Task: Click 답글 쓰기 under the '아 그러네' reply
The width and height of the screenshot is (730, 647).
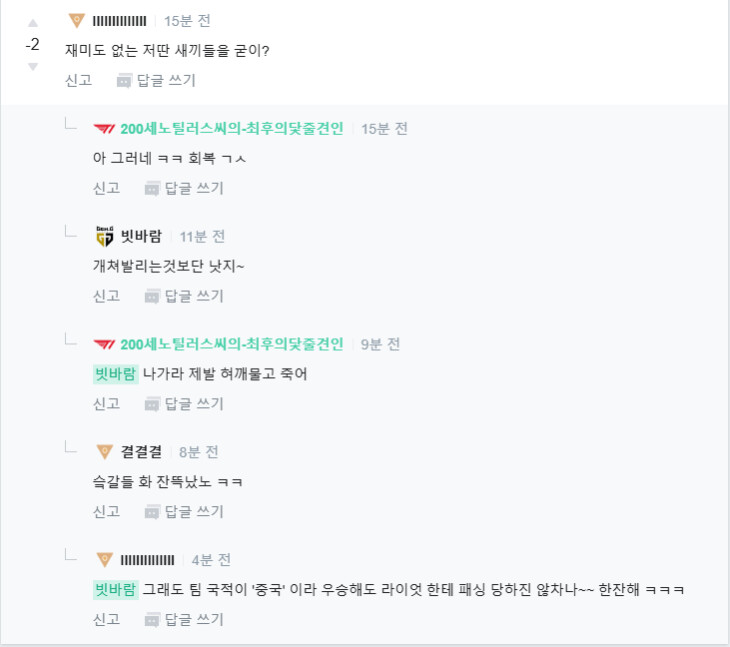Action: 184,188
